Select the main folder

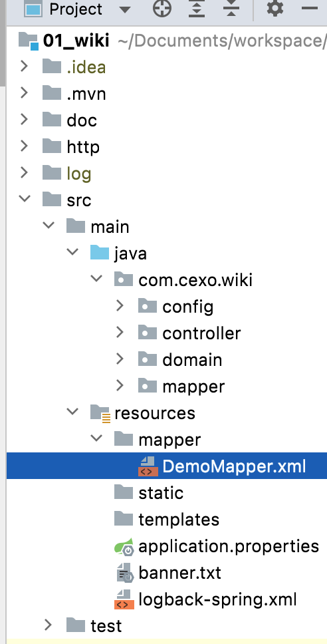coord(110,227)
